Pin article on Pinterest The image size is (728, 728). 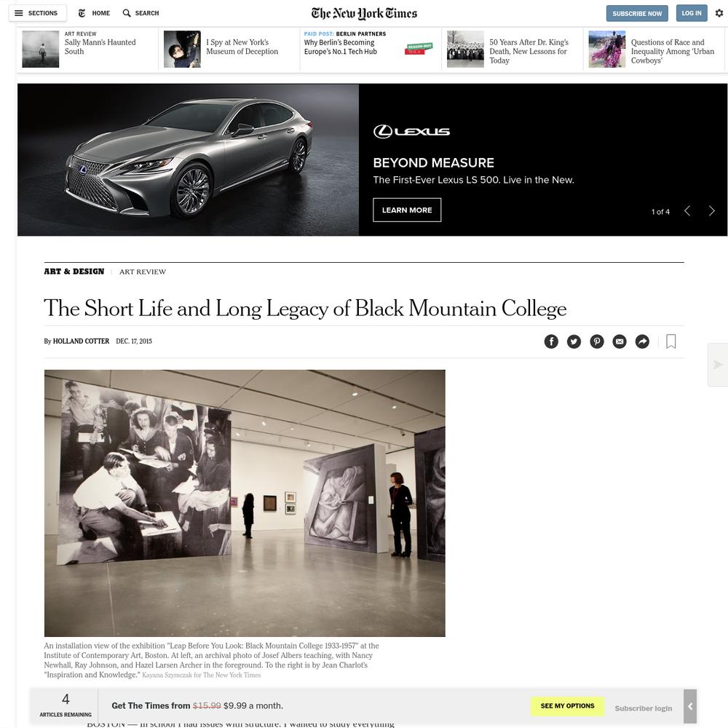click(x=597, y=341)
